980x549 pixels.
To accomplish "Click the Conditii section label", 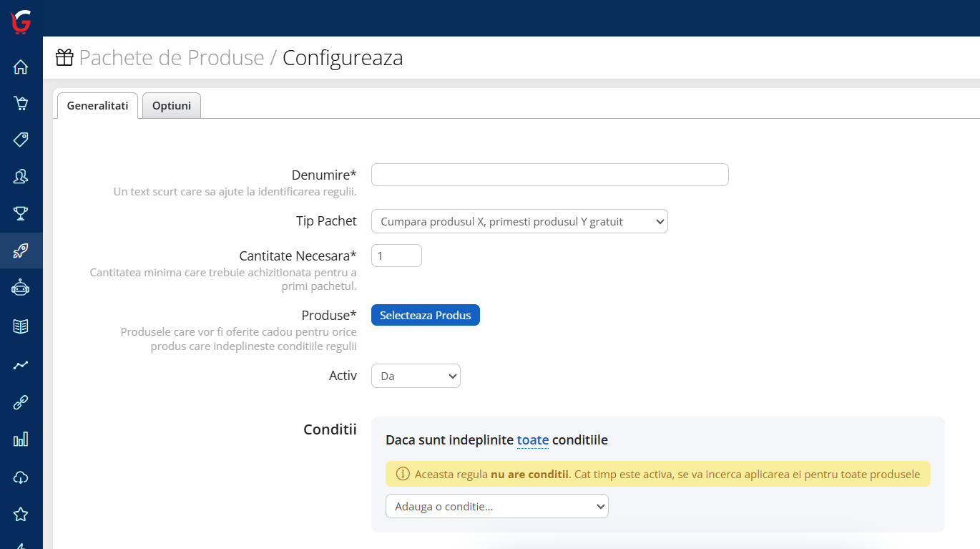I will click(x=330, y=429).
